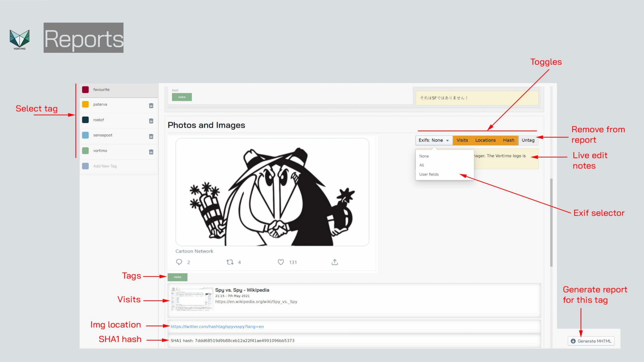Toggle the Visits display button

click(x=462, y=140)
